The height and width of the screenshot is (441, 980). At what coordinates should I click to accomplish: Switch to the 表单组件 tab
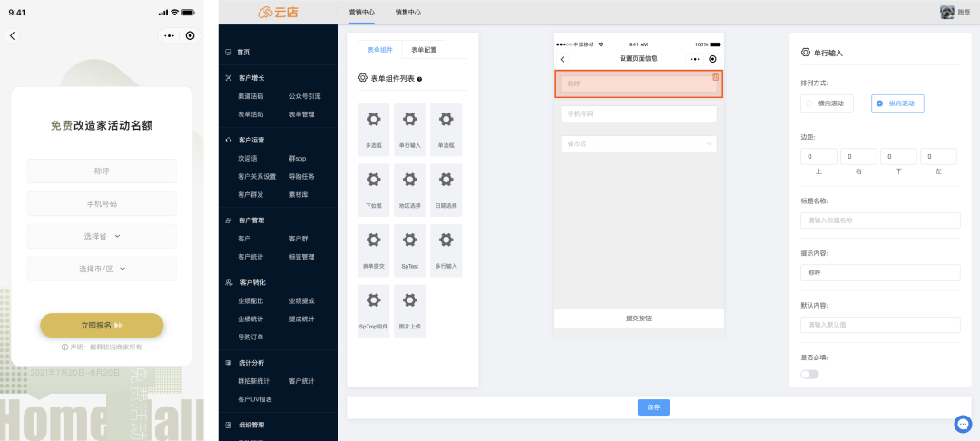click(x=380, y=50)
